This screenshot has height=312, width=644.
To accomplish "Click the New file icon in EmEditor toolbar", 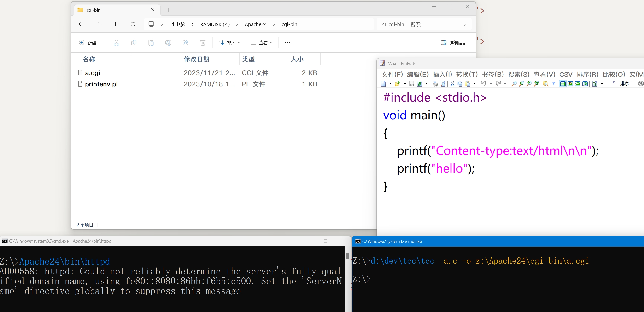I will [x=384, y=84].
